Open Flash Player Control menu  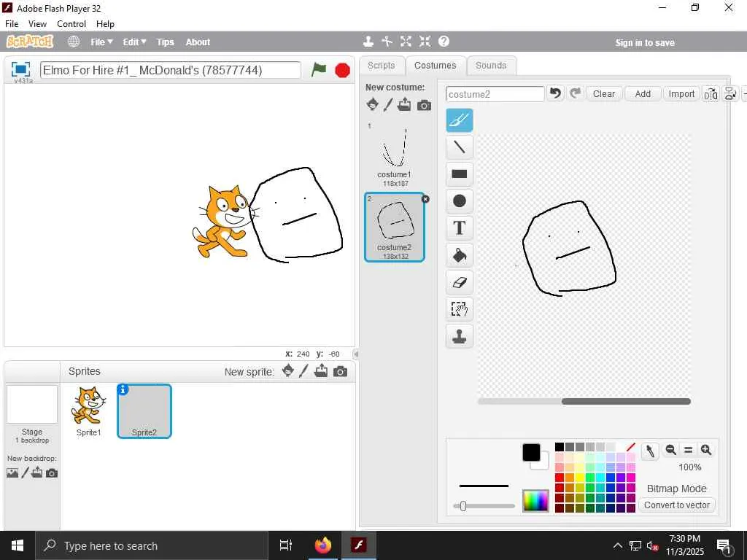[71, 24]
